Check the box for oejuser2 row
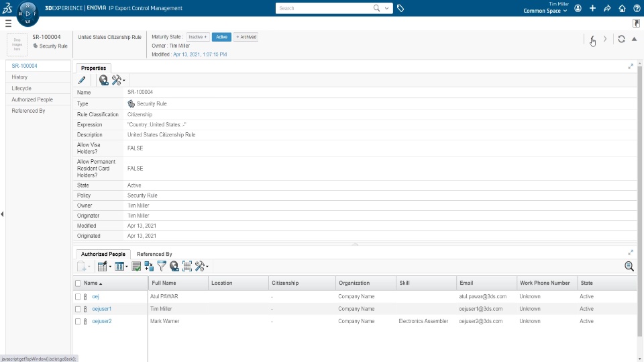 [x=78, y=321]
